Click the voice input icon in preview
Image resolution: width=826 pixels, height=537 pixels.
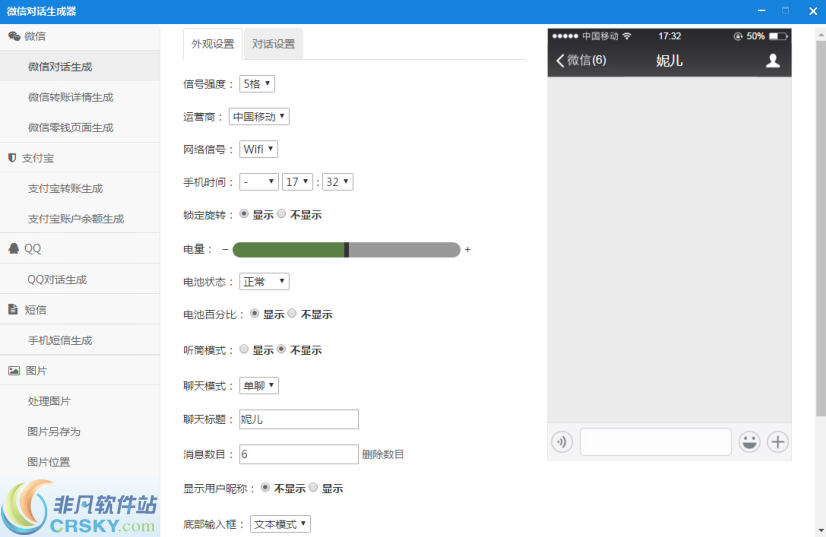click(562, 442)
